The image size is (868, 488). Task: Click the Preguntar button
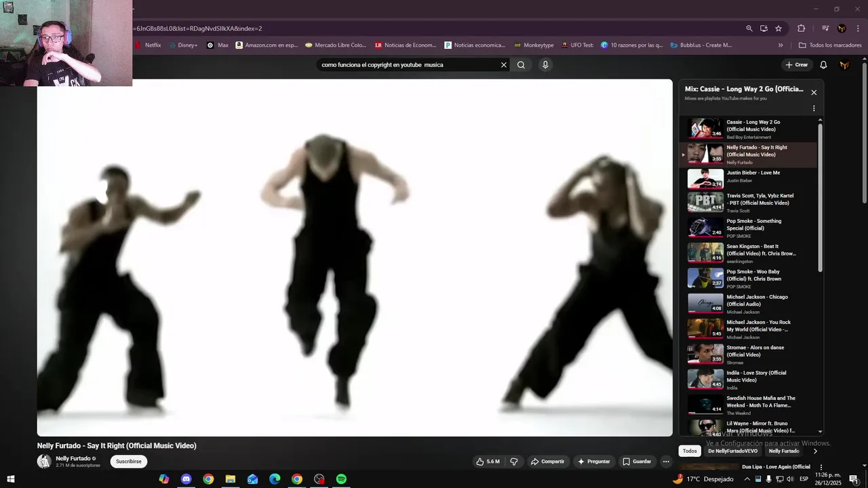[593, 462]
